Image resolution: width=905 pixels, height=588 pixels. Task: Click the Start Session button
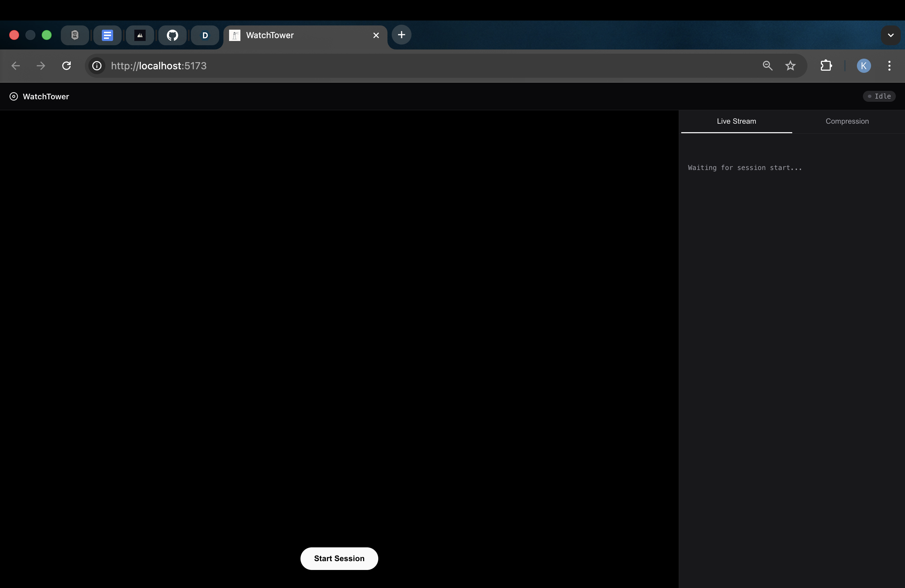pos(339,558)
